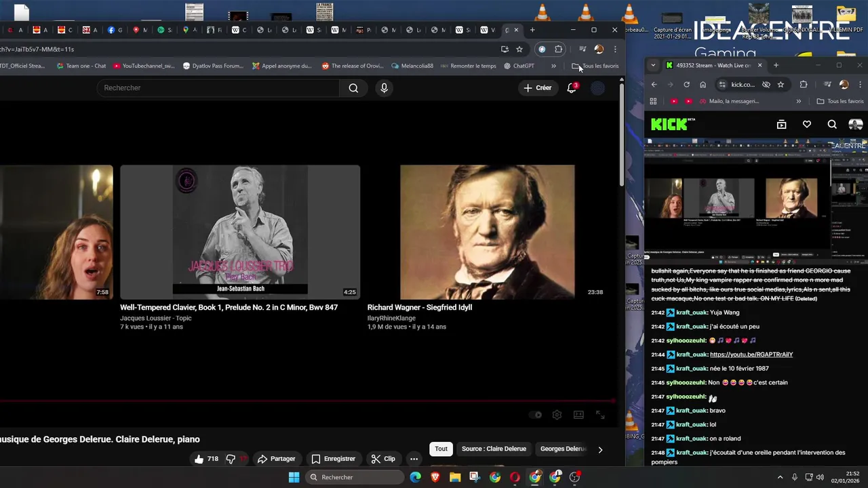Open Dyatlov Pass Forum bookmark

click(x=212, y=66)
